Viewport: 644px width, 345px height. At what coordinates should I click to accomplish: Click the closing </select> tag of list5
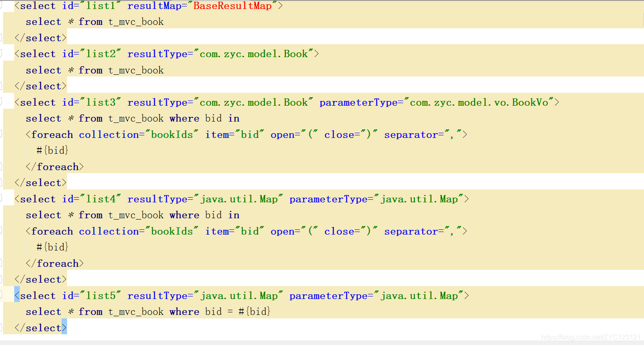click(40, 328)
